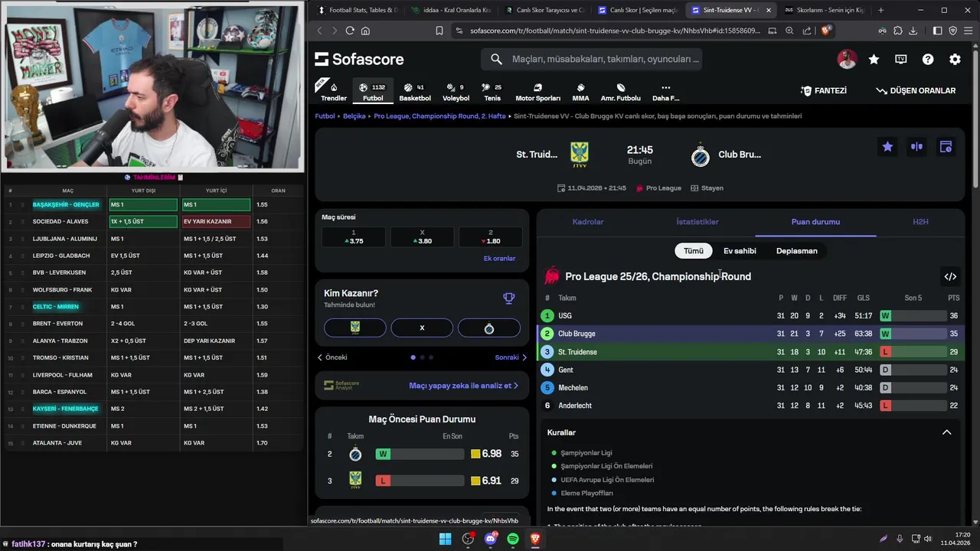Click the Sofascore logo

[359, 59]
